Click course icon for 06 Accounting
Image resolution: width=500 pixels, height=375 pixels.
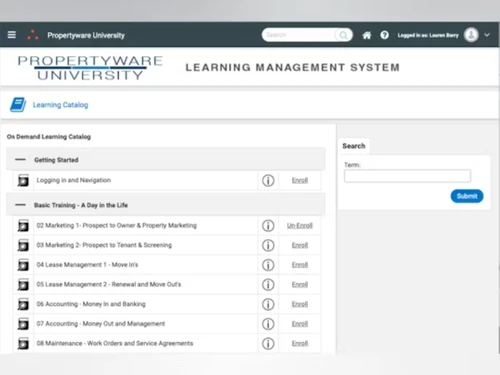(x=23, y=304)
